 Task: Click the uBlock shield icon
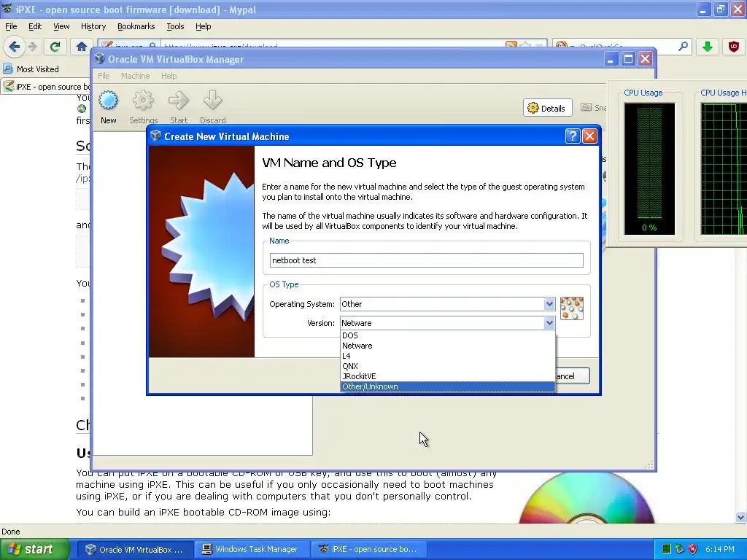click(x=734, y=46)
